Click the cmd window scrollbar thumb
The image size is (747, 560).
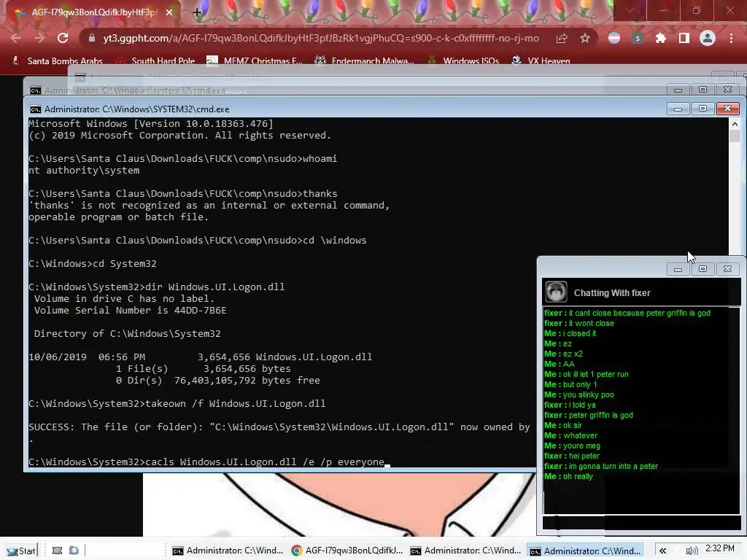click(735, 136)
